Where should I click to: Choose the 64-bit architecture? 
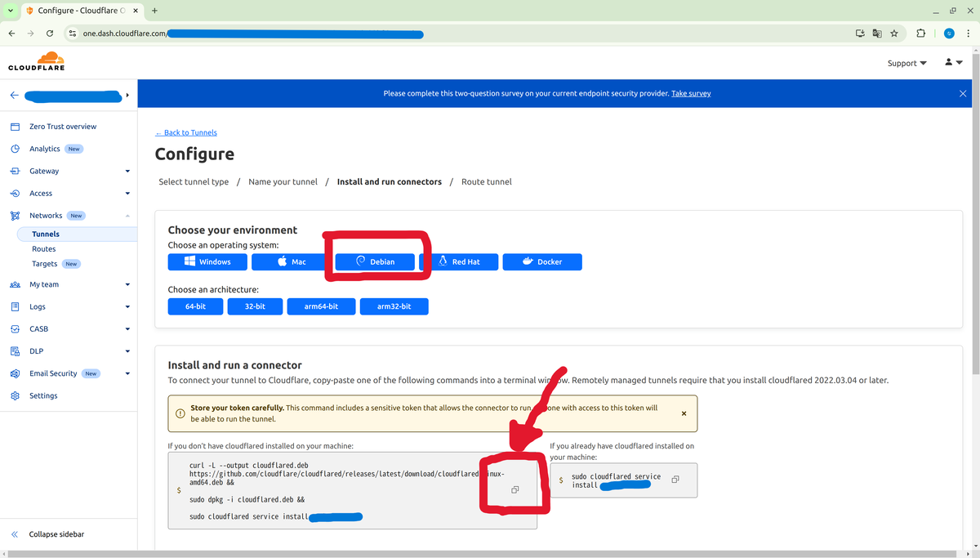point(195,306)
